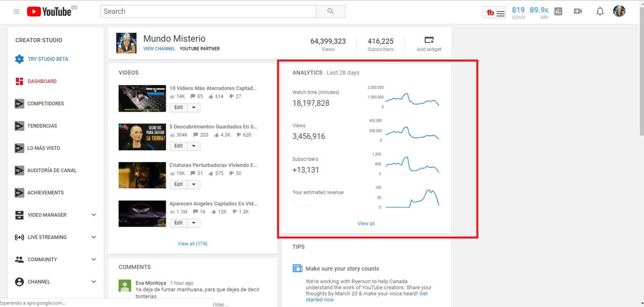Open the notifications bell
This screenshot has width=644, height=307.
600,11
